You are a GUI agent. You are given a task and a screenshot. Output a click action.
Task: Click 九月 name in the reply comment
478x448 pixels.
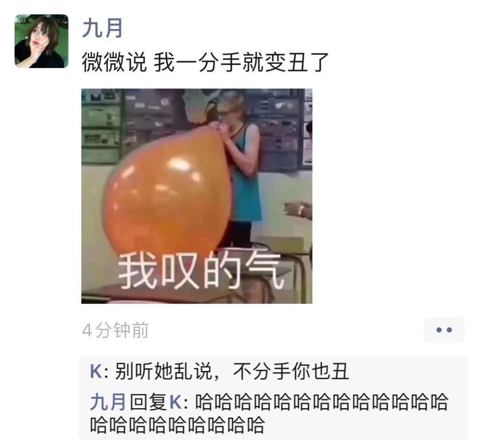click(x=108, y=402)
